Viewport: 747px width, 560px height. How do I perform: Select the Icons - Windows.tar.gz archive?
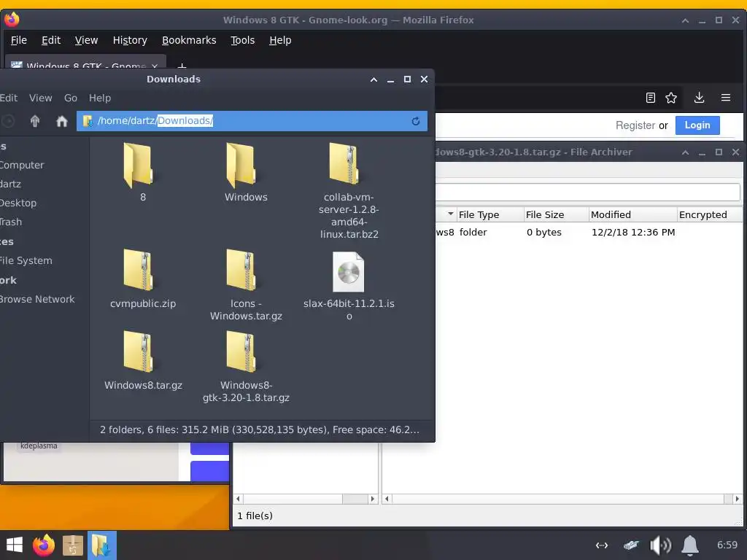(241, 270)
